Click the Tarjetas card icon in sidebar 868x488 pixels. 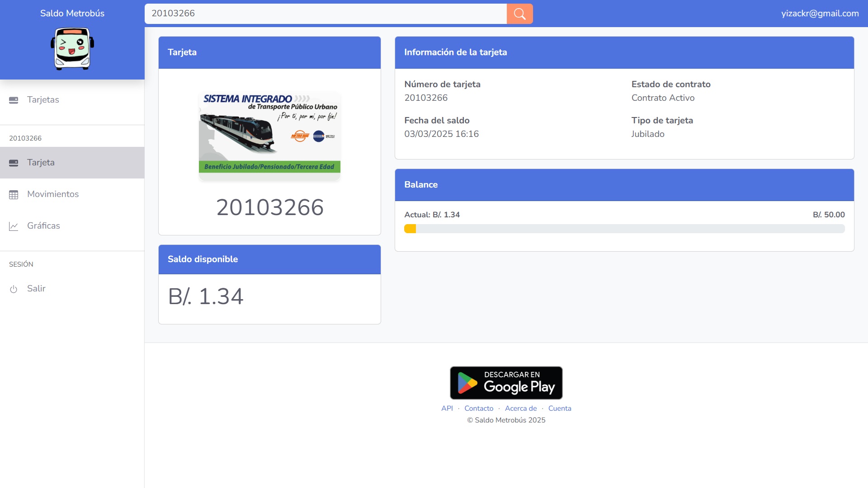coord(14,100)
